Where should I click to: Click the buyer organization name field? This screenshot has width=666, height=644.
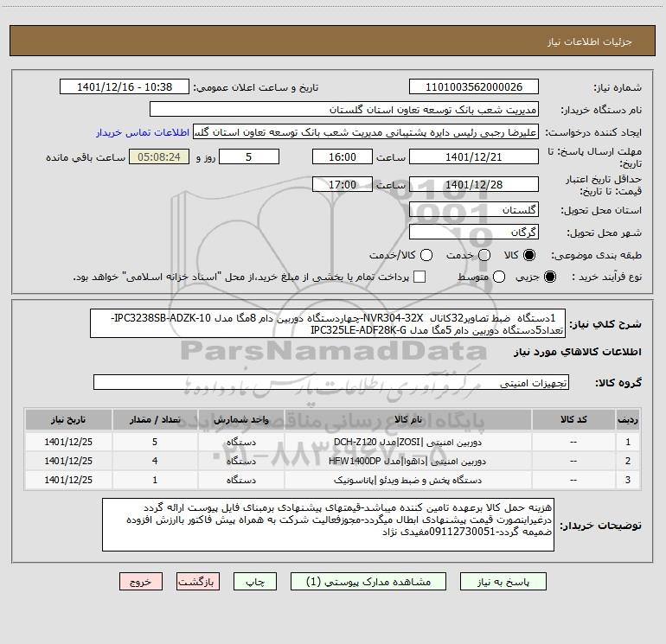[344, 110]
